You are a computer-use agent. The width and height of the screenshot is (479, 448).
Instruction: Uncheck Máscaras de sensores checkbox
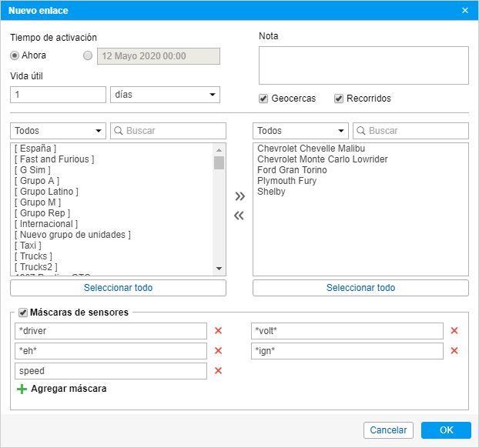coord(22,313)
